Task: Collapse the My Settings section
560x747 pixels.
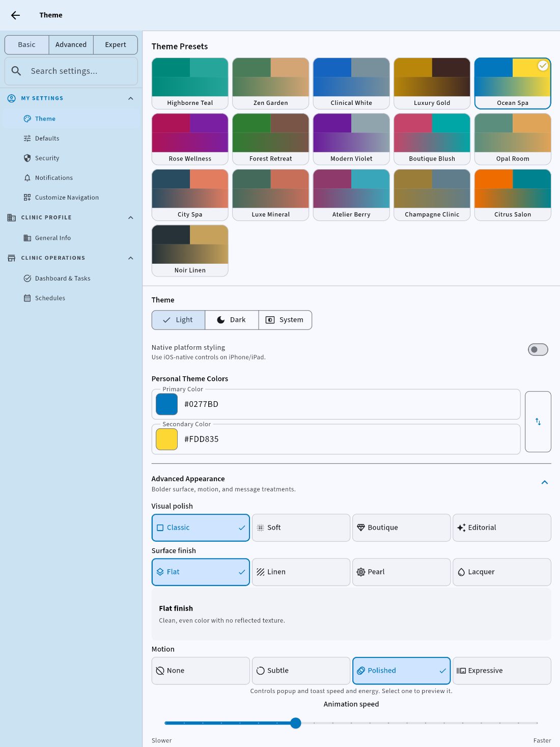Action: (x=131, y=98)
